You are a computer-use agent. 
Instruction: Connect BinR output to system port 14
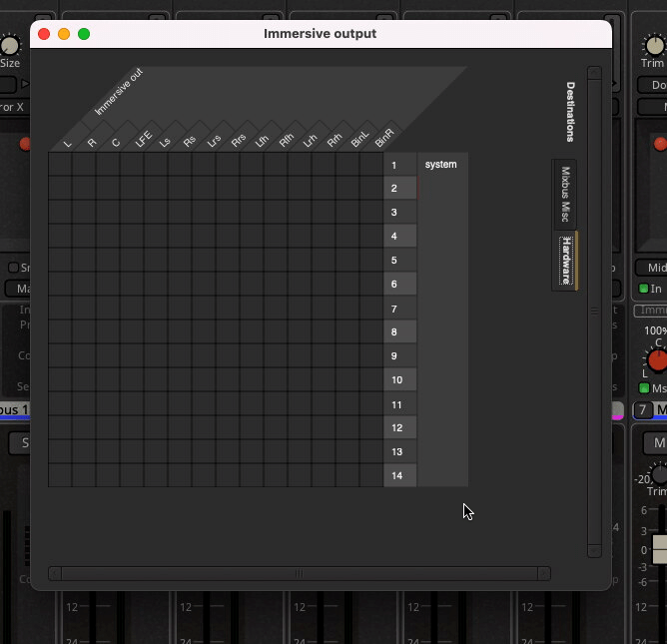tap(370, 474)
